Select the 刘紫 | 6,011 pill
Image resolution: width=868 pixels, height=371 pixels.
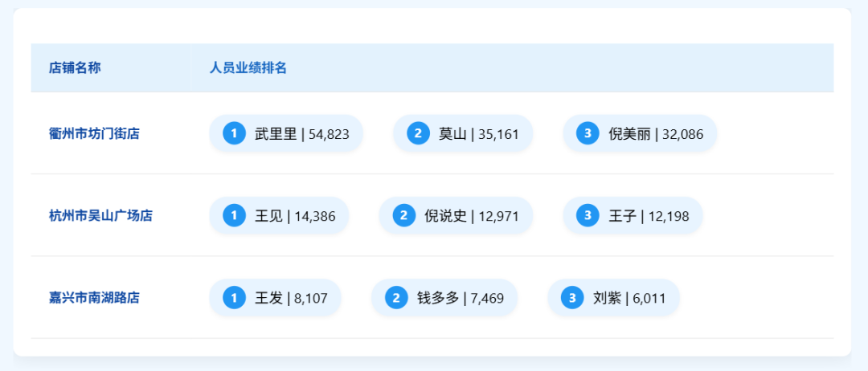(613, 298)
